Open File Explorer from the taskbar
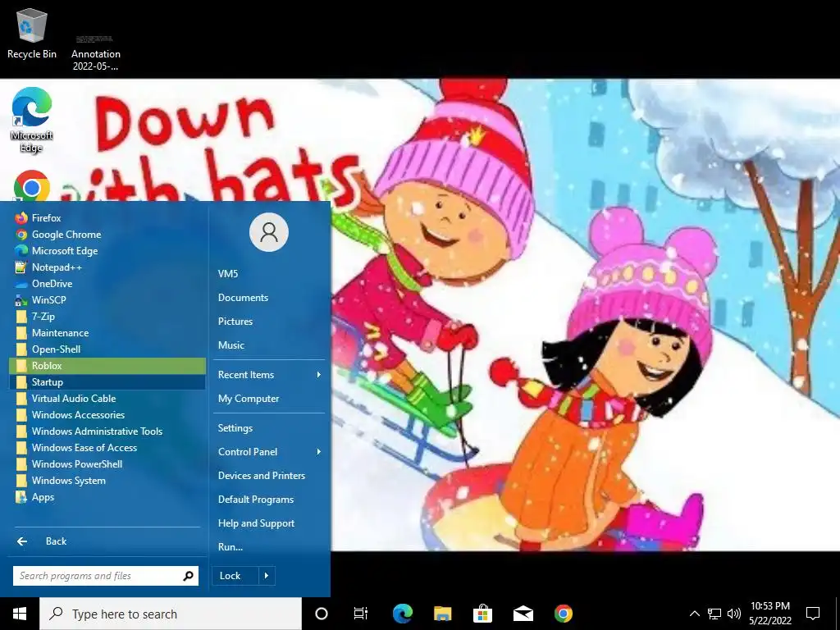Image resolution: width=840 pixels, height=630 pixels. [442, 614]
